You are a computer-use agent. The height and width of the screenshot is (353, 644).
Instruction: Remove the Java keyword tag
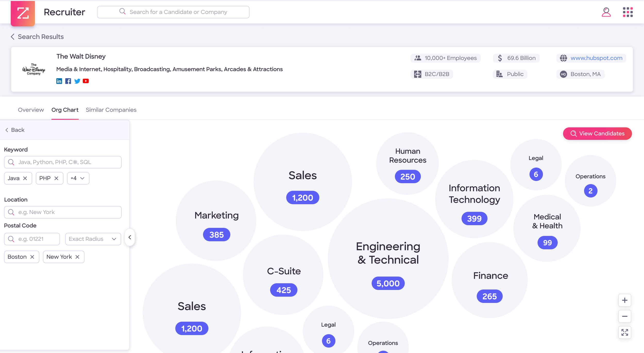(25, 178)
